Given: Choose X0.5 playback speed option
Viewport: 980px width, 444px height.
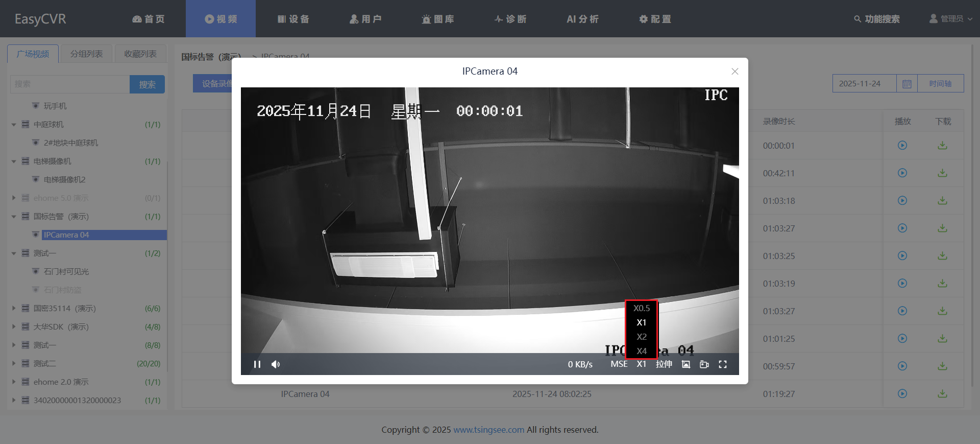Looking at the screenshot, I should tap(642, 308).
